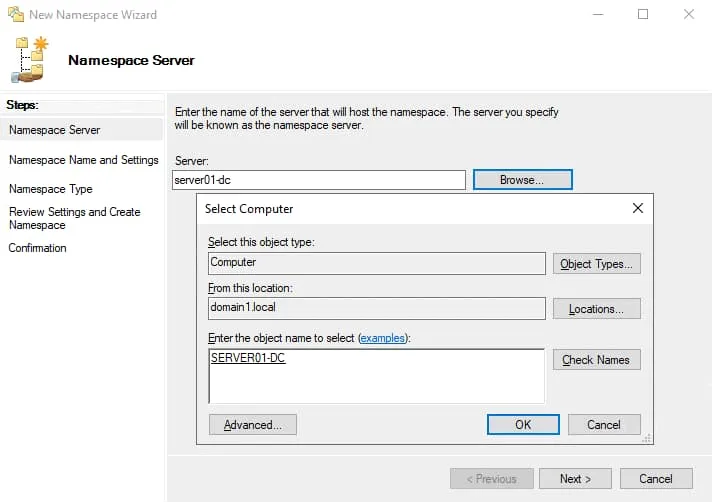
Task: Click the Browse button
Action: 522,180
